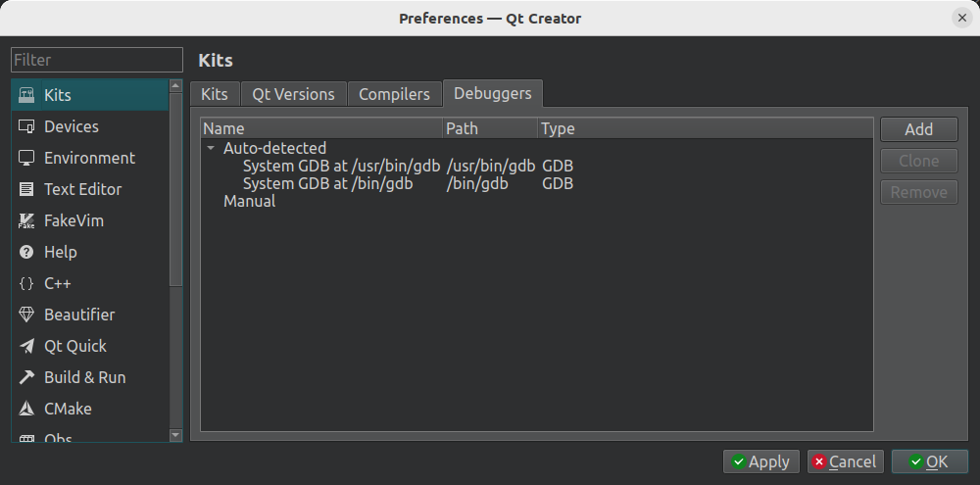The image size is (980, 485).
Task: Sort debuggers by the Type column header
Action: (705, 128)
